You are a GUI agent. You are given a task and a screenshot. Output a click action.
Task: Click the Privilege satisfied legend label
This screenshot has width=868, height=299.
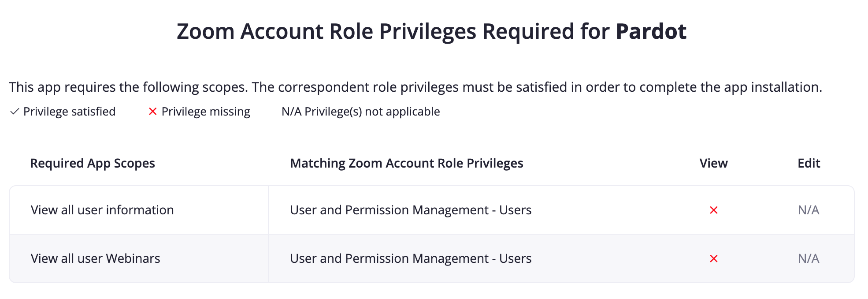[69, 112]
